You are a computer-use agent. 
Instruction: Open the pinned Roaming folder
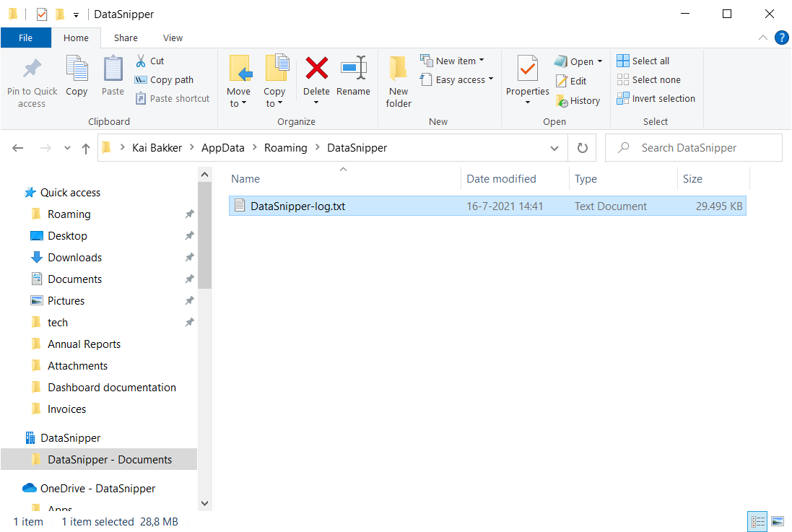pos(69,214)
